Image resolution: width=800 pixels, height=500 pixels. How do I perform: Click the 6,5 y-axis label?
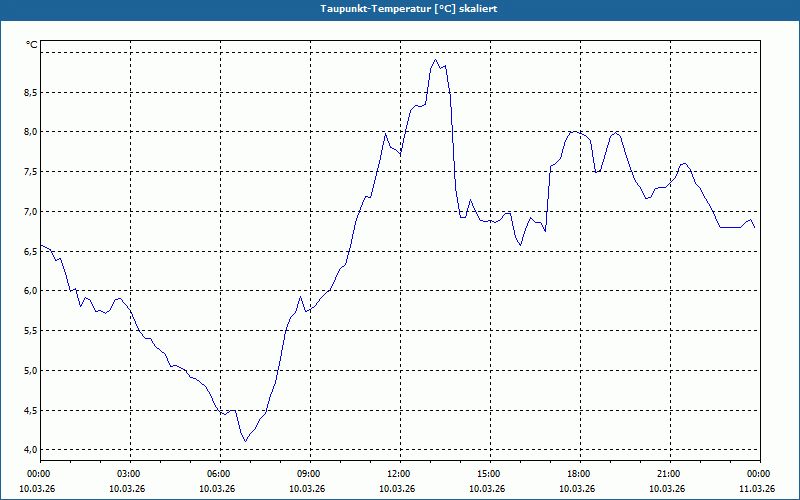pos(32,251)
